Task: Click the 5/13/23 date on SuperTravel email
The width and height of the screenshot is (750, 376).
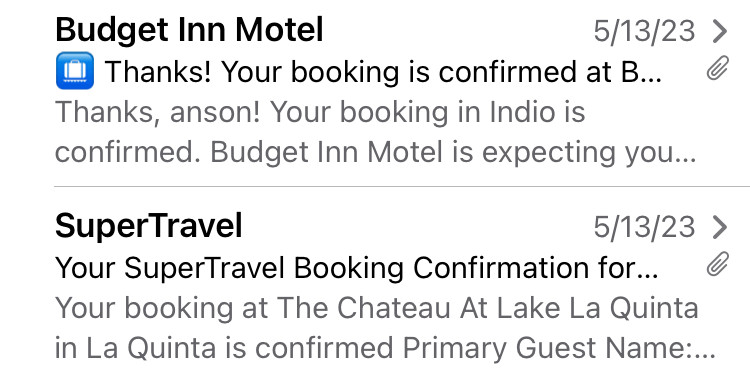Action: point(644,227)
